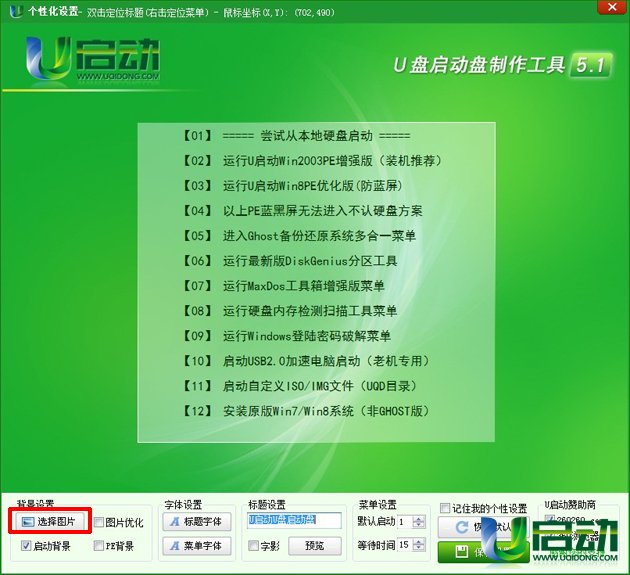Viewport: 630px width, 575px height.
Task: Click the image icon on 选择图片 button
Action: click(28, 522)
